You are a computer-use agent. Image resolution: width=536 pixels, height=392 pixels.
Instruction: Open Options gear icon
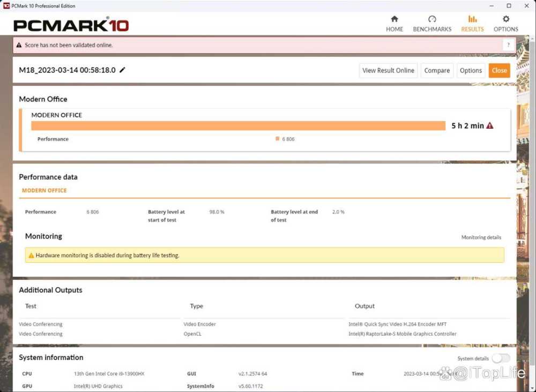click(x=506, y=19)
